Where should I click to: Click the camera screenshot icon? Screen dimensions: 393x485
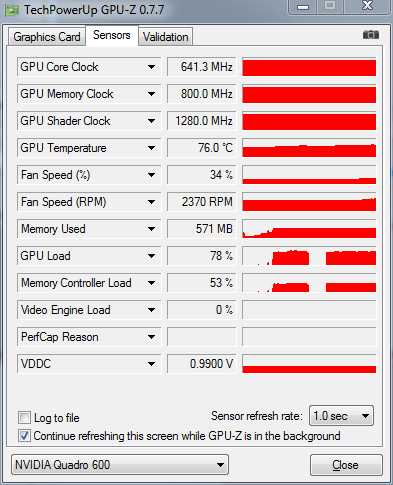click(x=370, y=34)
